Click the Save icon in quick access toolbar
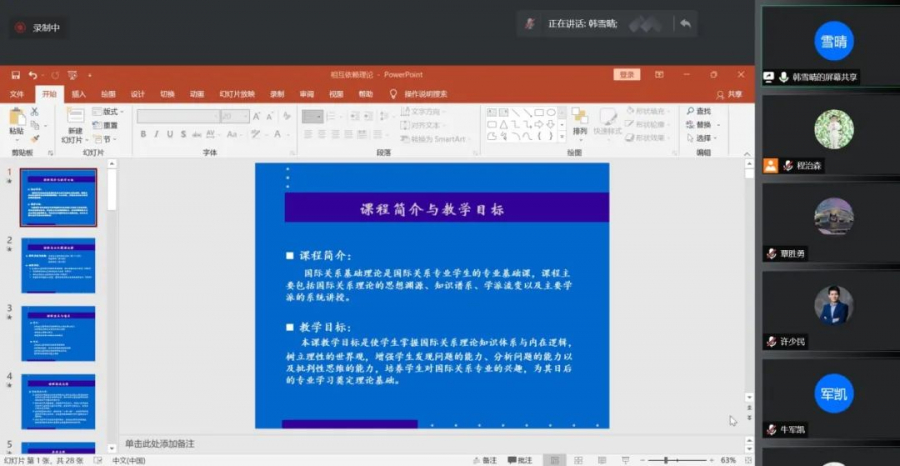This screenshot has width=900, height=466. point(15,75)
